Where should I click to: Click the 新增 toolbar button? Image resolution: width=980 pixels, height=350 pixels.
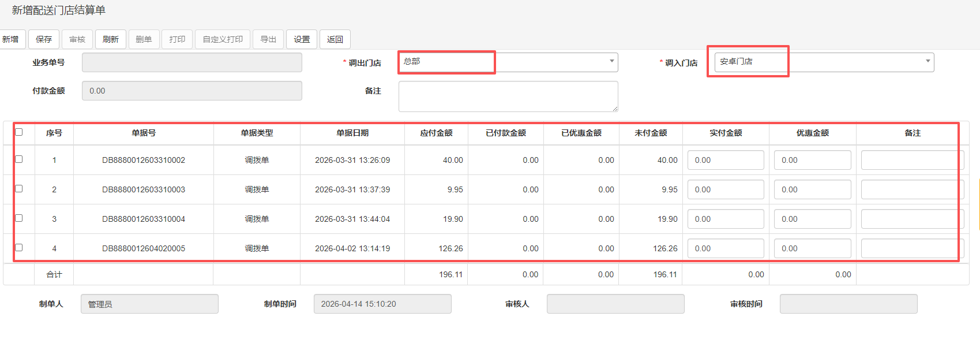pyautogui.click(x=11, y=39)
